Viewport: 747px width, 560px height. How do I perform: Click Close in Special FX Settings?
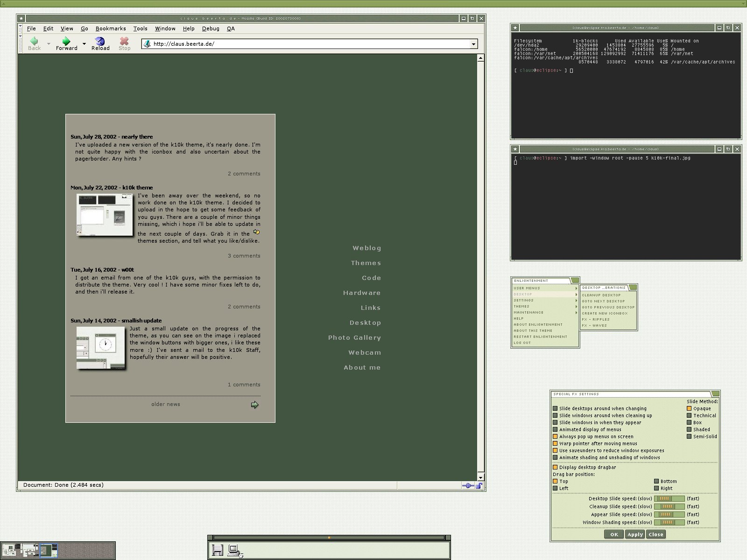656,535
